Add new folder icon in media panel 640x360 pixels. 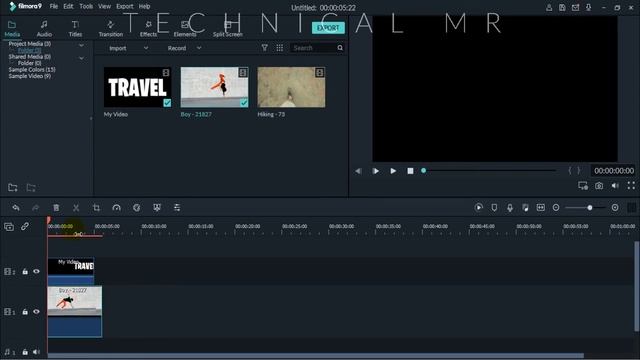coord(13,188)
